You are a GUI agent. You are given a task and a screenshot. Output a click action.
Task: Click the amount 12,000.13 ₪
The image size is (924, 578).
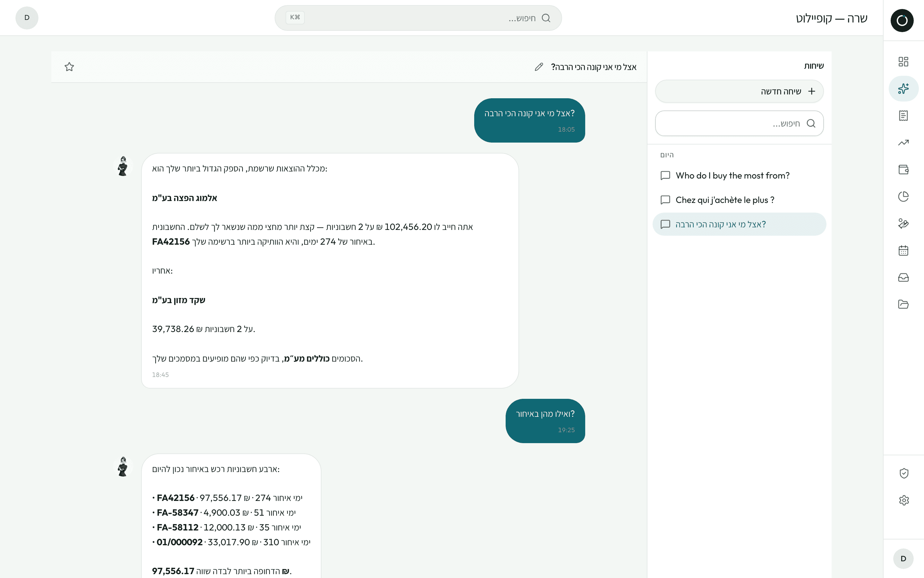tap(229, 528)
